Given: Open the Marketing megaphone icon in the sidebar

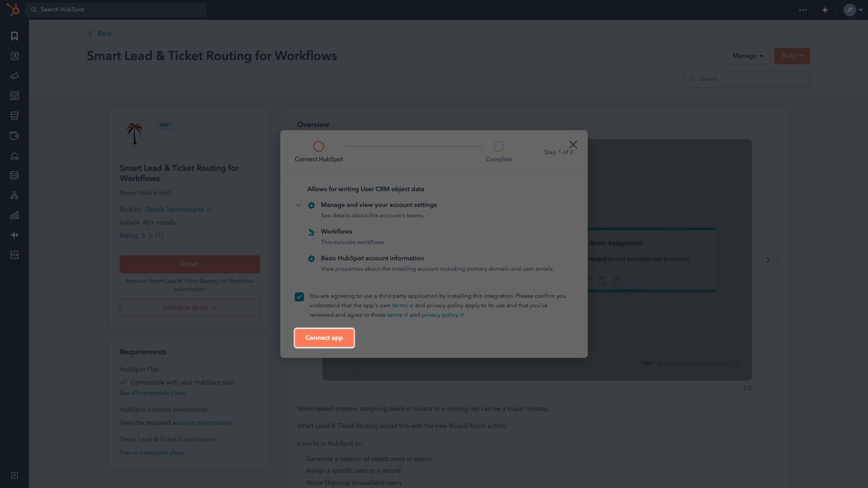Looking at the screenshot, I should 14,76.
